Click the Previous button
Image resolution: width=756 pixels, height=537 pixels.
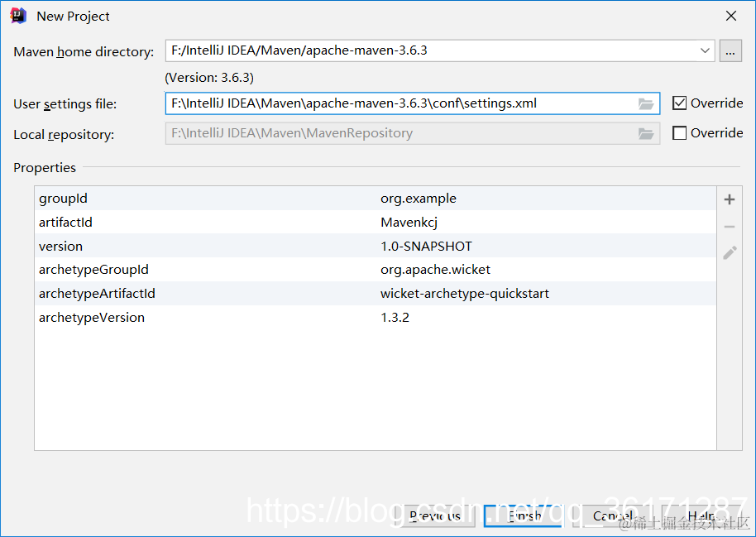tap(435, 515)
